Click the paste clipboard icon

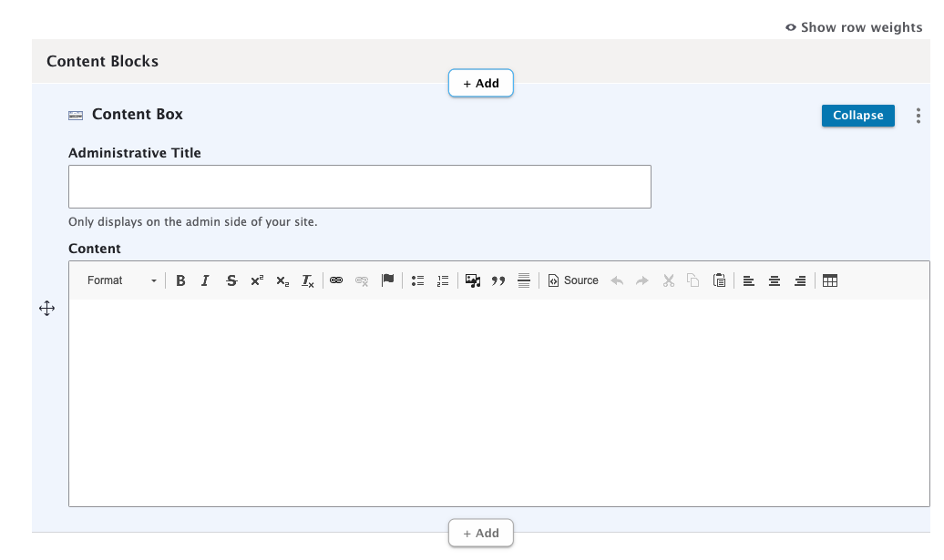click(x=719, y=280)
